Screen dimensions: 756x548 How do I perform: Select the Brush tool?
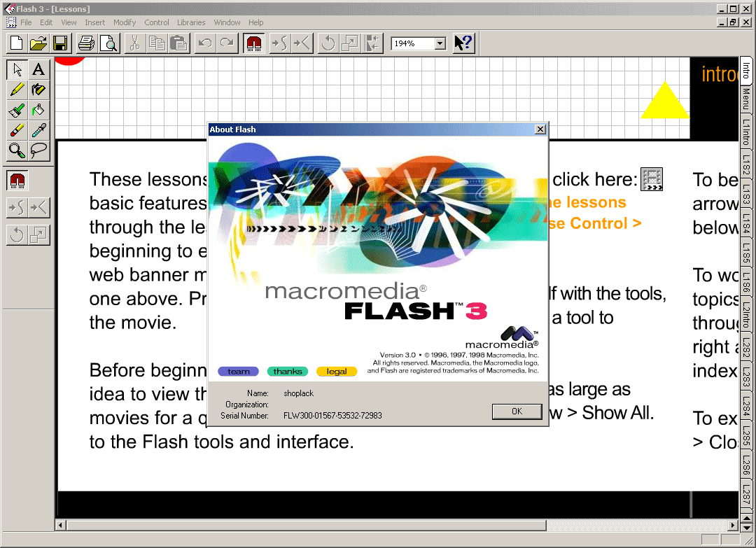[17, 111]
